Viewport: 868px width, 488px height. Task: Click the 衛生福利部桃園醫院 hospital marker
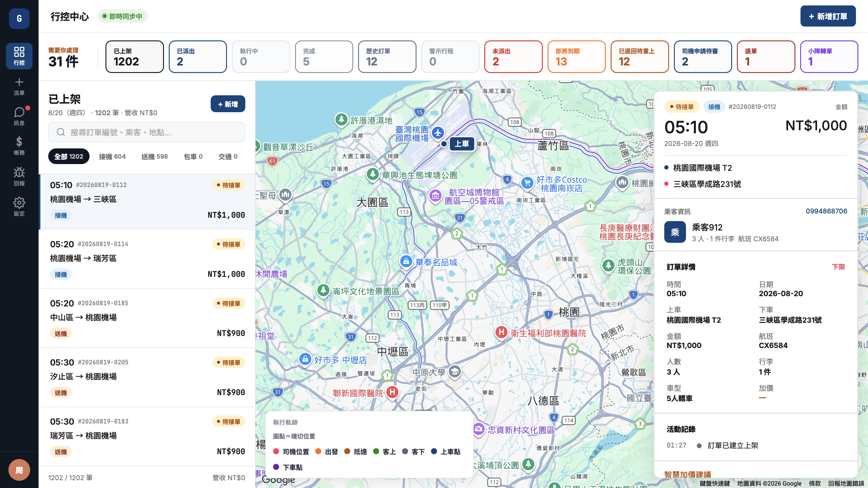pyautogui.click(x=501, y=333)
